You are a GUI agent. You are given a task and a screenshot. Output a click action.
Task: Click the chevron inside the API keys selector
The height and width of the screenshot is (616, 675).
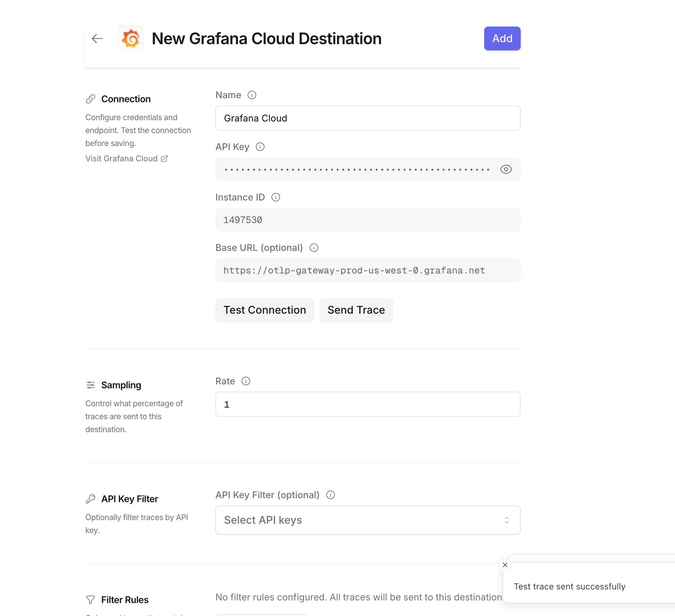tap(507, 520)
